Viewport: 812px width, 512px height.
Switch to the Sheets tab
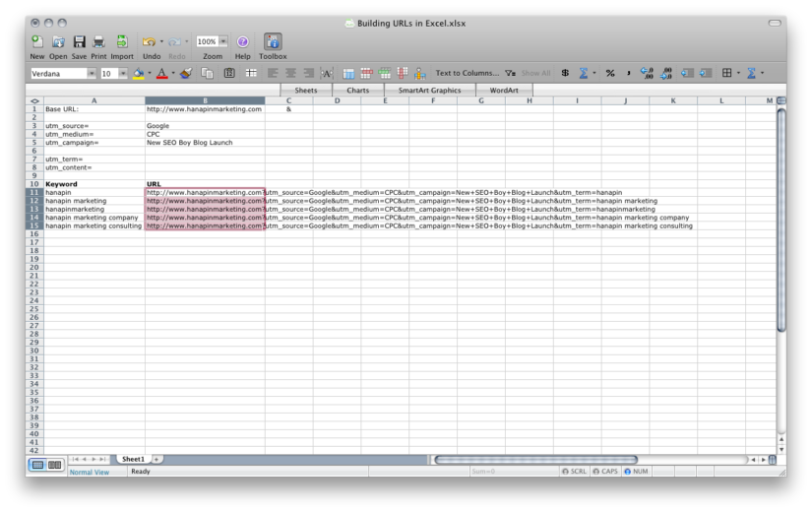coord(305,91)
